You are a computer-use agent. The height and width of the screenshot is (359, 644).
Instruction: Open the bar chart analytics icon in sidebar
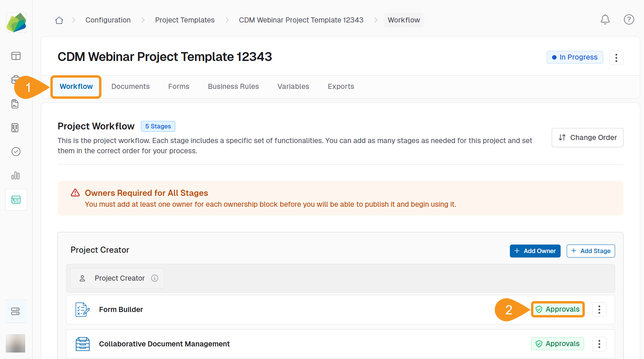pyautogui.click(x=16, y=176)
